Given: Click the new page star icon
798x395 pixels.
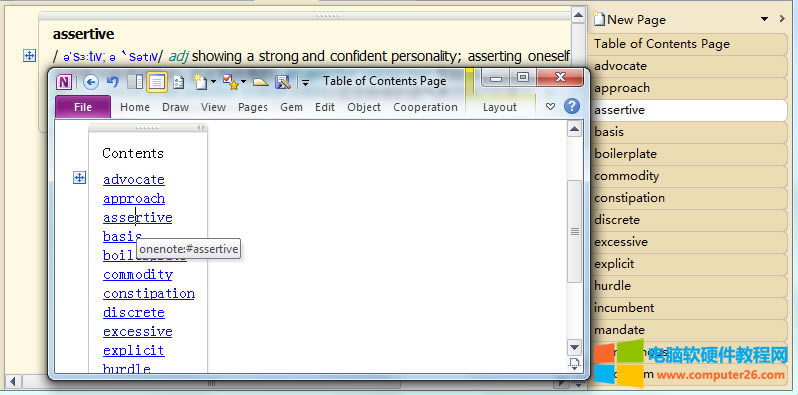Looking at the screenshot, I should (201, 82).
